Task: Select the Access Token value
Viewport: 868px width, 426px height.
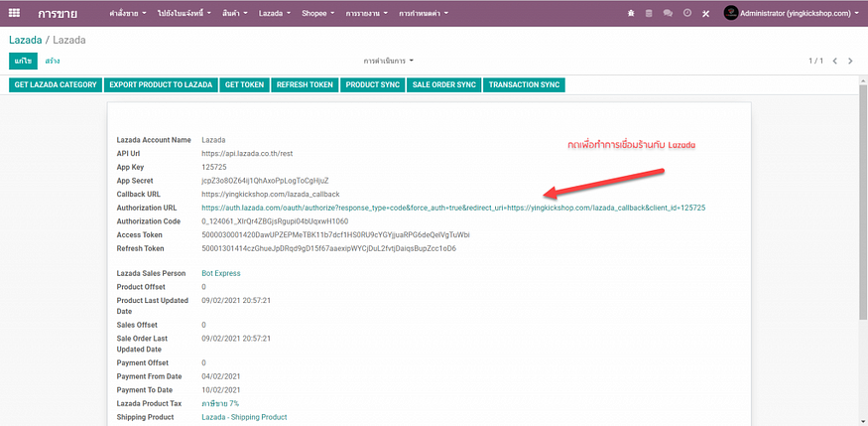Action: (336, 235)
